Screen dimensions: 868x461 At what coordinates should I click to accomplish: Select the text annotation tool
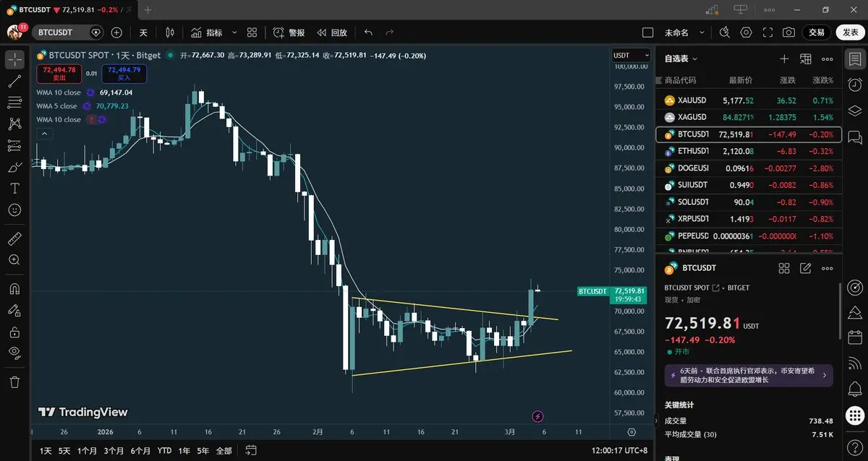[14, 188]
